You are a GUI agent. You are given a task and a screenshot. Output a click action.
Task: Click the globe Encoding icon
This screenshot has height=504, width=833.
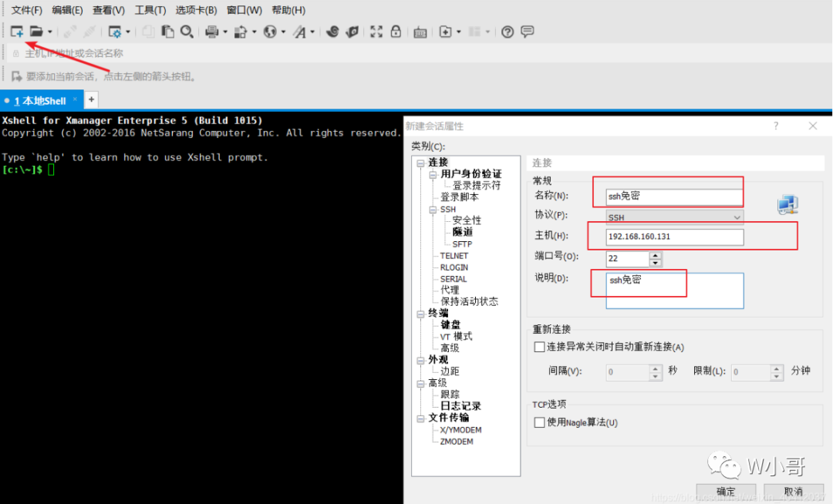[x=270, y=32]
